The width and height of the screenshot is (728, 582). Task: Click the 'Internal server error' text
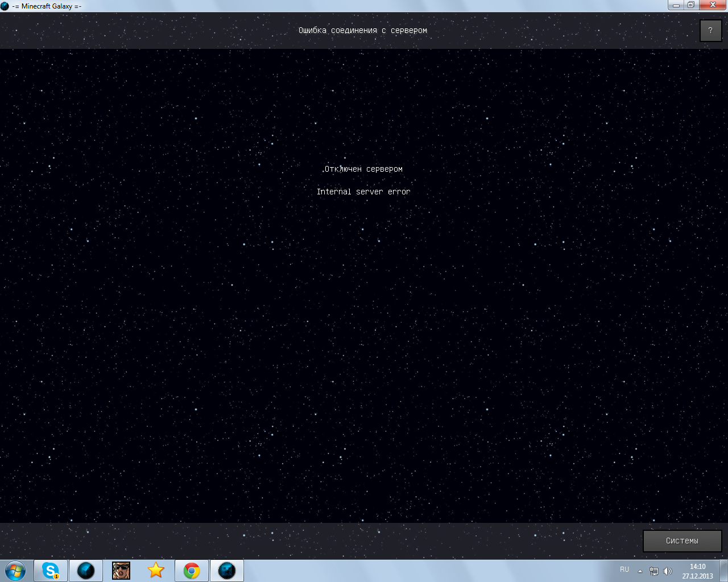click(x=363, y=192)
